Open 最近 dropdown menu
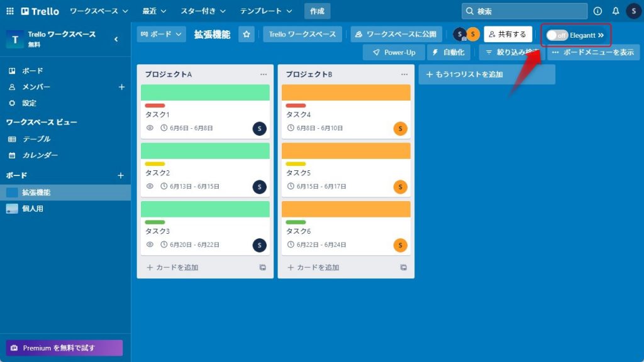 pyautogui.click(x=154, y=11)
